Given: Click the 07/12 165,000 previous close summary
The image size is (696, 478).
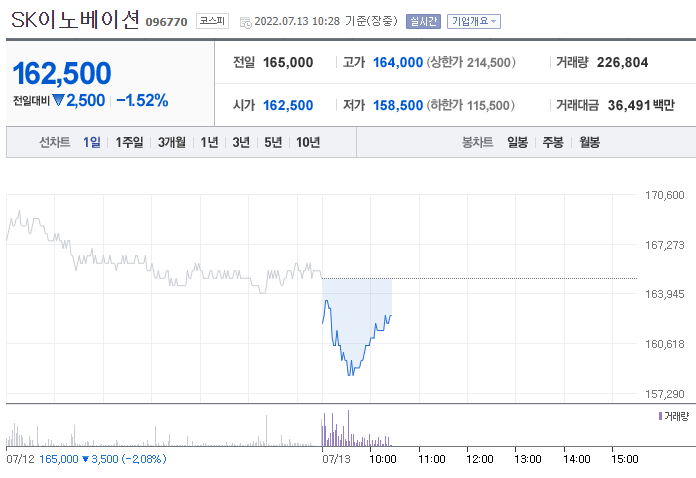Looking at the screenshot, I should pyautogui.click(x=87, y=459).
